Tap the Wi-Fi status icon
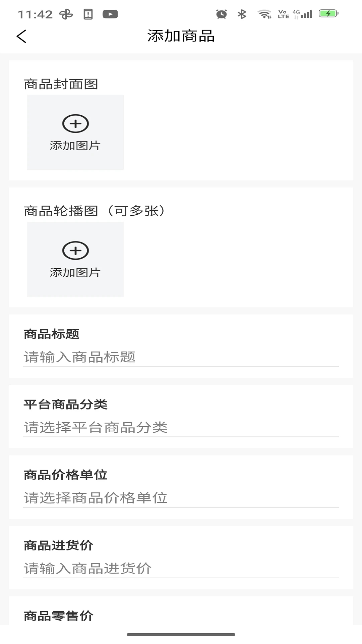Image resolution: width=362 pixels, height=644 pixels. click(264, 14)
